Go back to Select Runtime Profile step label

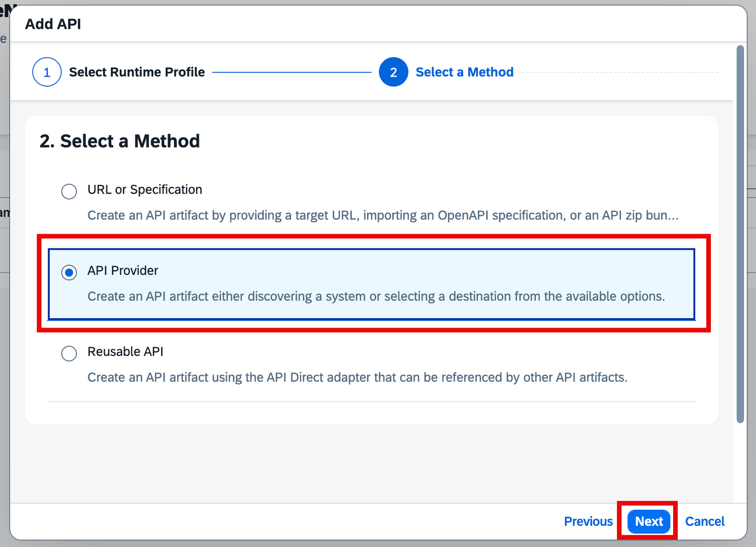coord(137,72)
